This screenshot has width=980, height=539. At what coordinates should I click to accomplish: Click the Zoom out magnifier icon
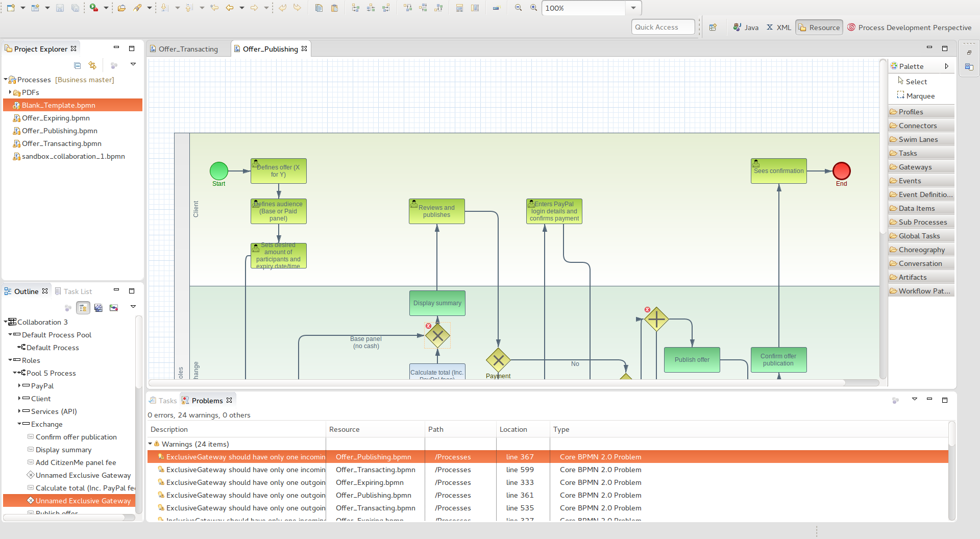point(519,8)
